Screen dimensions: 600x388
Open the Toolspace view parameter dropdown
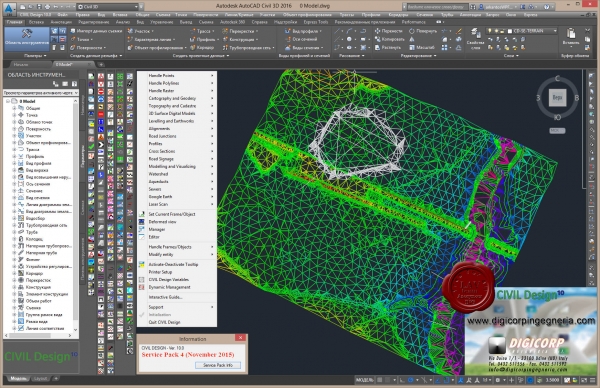coord(41,93)
